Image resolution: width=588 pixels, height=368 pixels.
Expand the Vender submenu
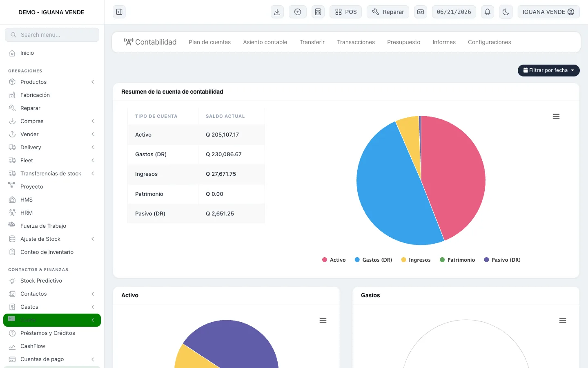93,134
